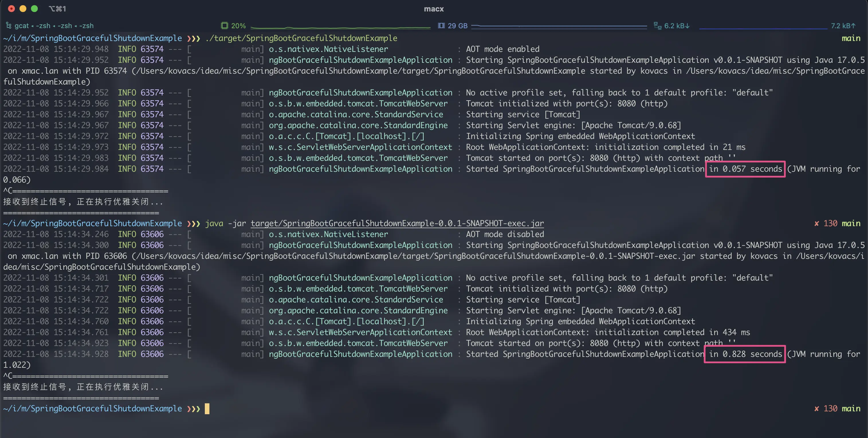Click the highlighted 0.057 seconds text
The height and width of the screenshot is (438, 868).
click(745, 169)
